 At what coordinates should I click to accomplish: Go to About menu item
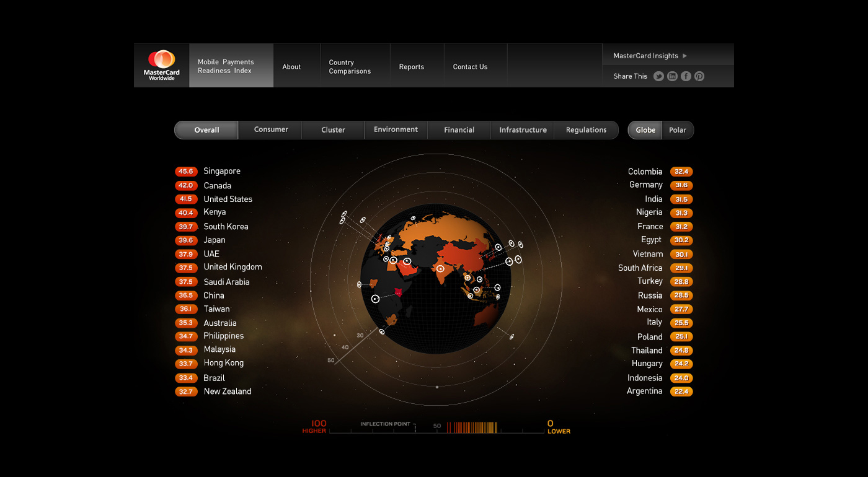click(x=291, y=67)
